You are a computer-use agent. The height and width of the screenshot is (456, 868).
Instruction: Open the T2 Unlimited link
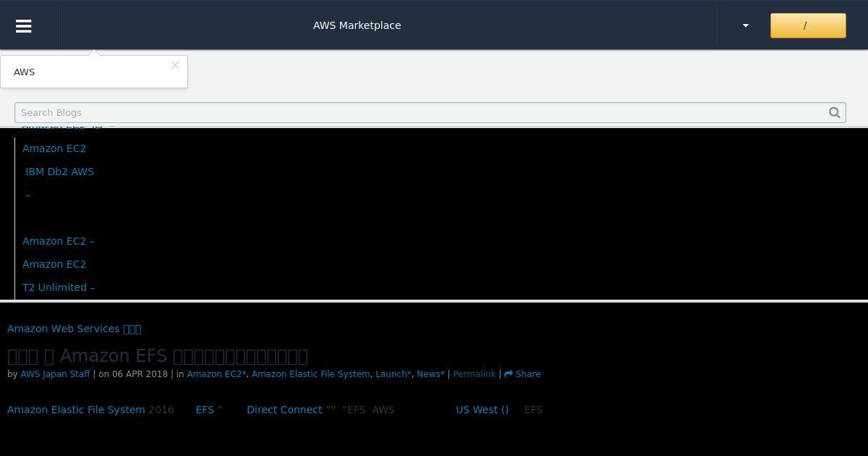[x=59, y=287]
